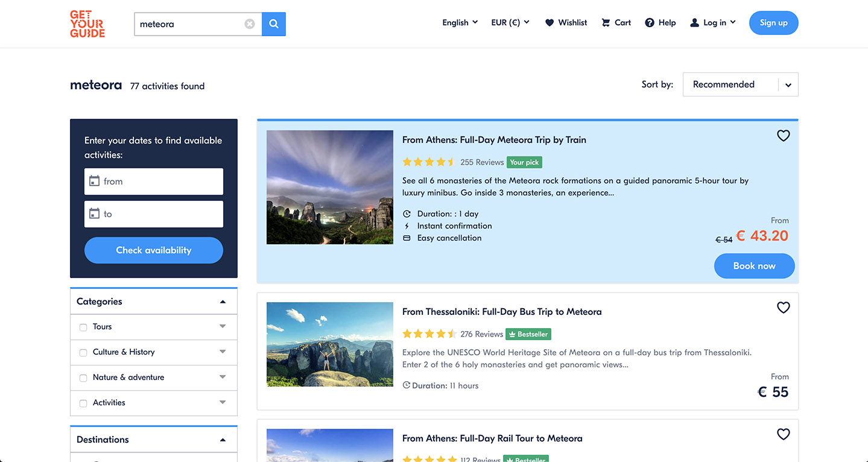Click the Check availability button
The image size is (868, 462).
[x=154, y=250]
